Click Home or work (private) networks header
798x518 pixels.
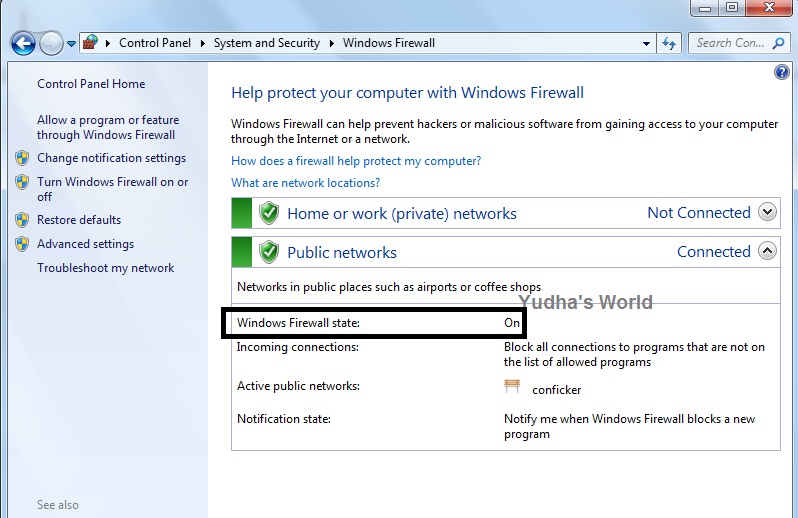tap(402, 214)
